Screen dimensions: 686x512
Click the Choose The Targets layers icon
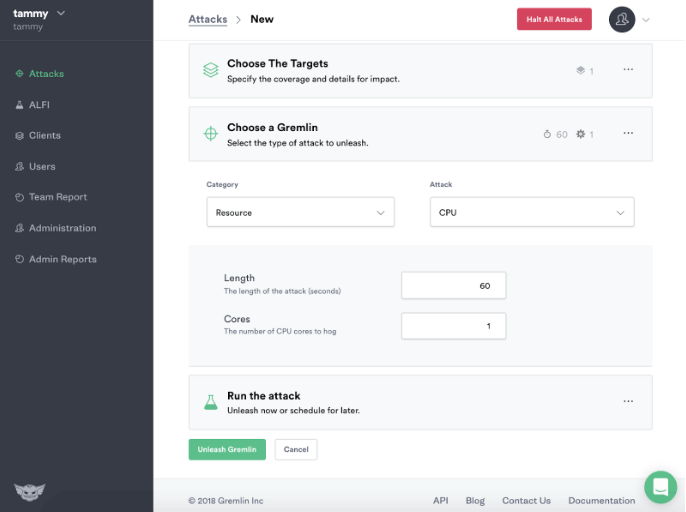[x=211, y=70]
